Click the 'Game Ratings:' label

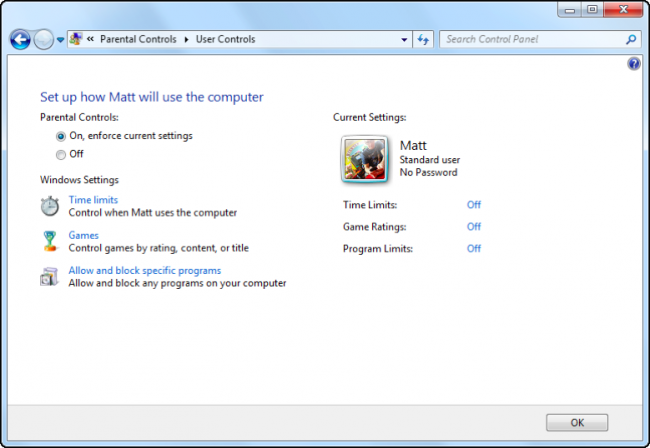point(374,227)
